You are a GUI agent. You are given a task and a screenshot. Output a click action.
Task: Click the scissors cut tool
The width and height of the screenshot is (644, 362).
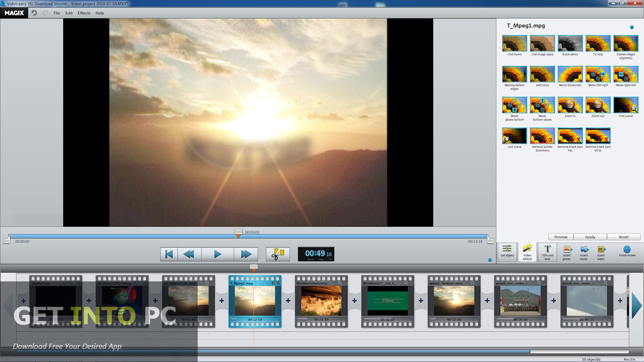(x=277, y=254)
